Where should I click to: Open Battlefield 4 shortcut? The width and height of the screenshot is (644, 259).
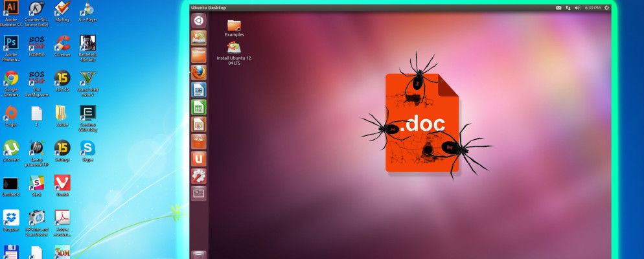[x=87, y=48]
